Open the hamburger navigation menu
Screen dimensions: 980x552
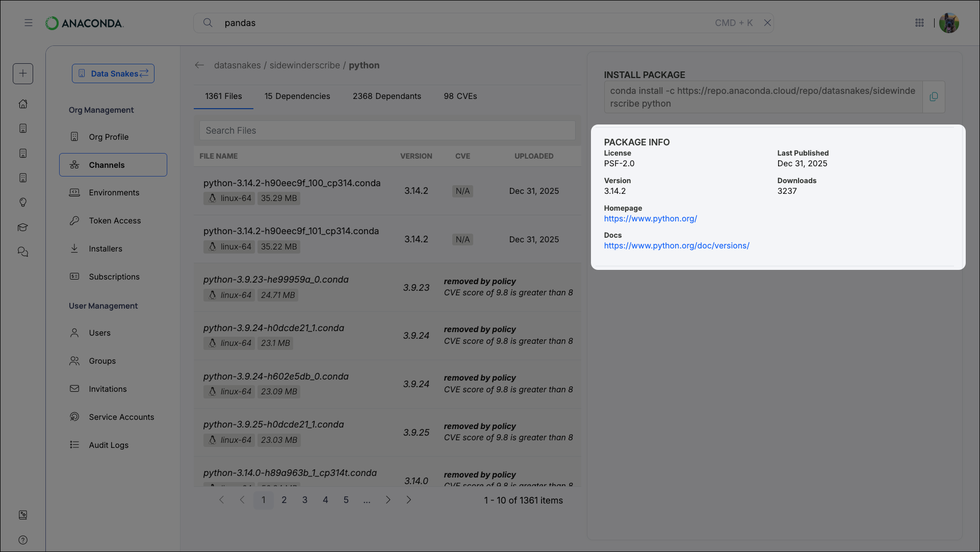point(29,23)
